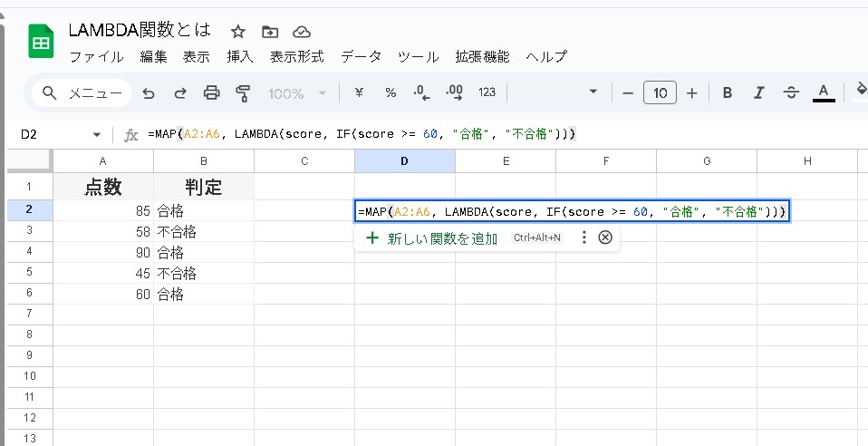The height and width of the screenshot is (446, 868).
Task: Toggle italic text formatting
Action: tap(758, 92)
